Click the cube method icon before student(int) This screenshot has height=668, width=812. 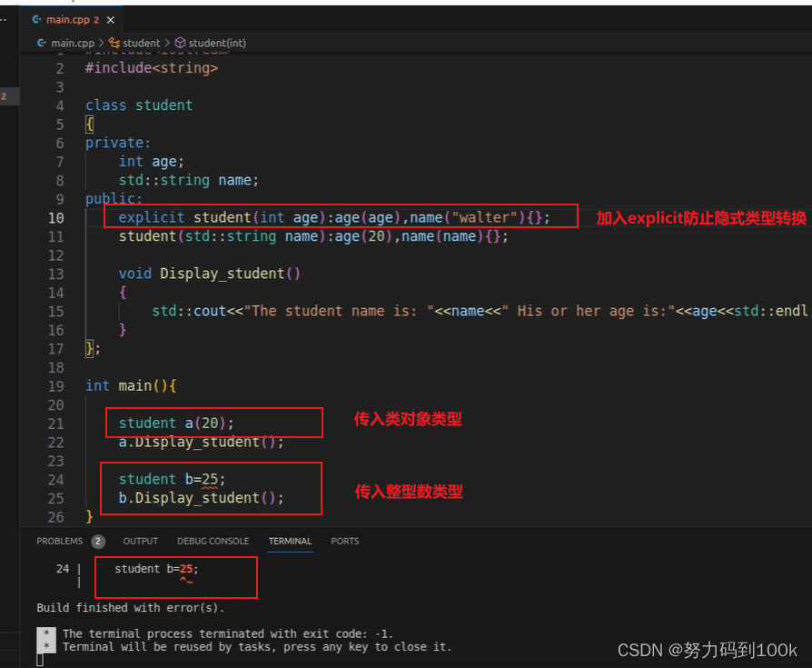point(179,43)
